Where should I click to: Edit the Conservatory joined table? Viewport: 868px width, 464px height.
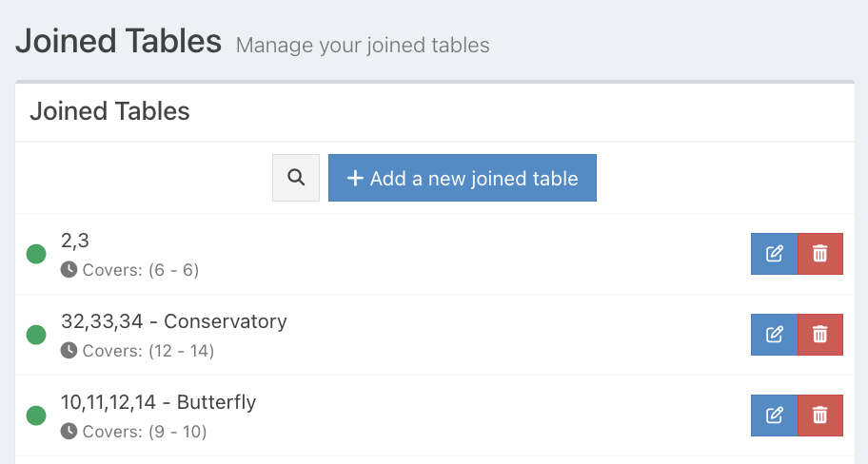774,335
